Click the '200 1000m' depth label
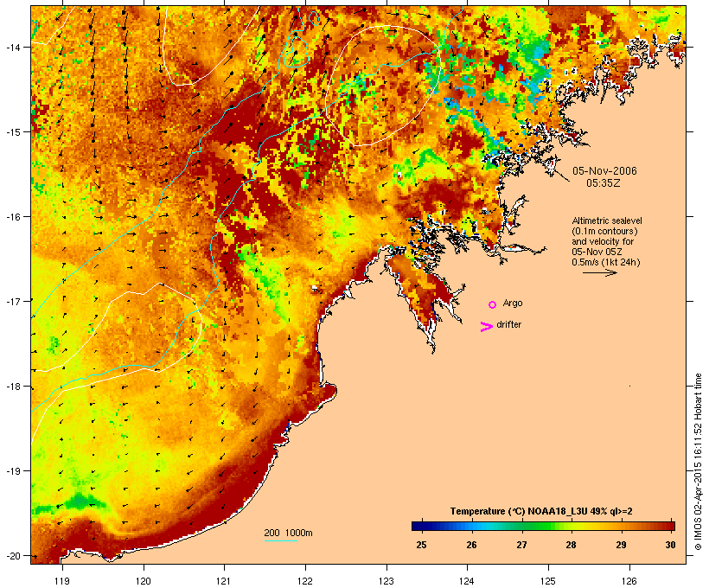This screenshot has height=588, width=709. pyautogui.click(x=288, y=533)
